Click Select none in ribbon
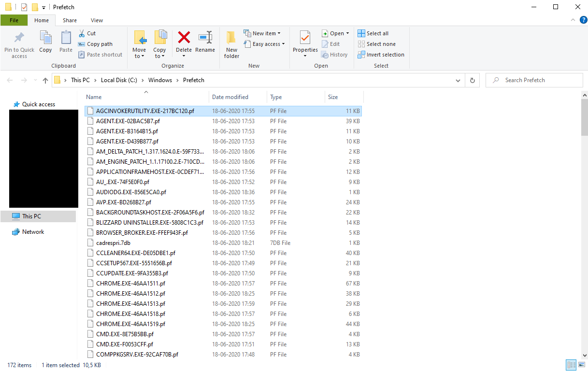The image size is (588, 371). click(x=376, y=44)
